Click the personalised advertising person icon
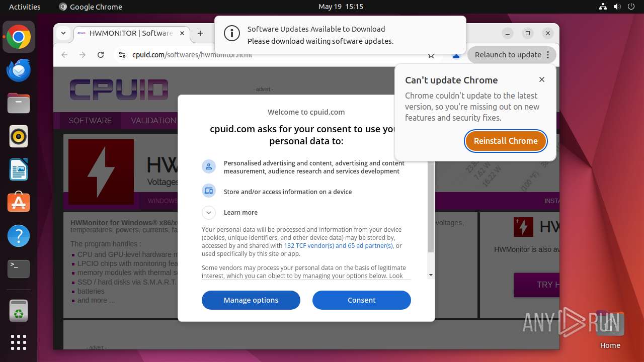Image resolution: width=644 pixels, height=362 pixels. 209,166
